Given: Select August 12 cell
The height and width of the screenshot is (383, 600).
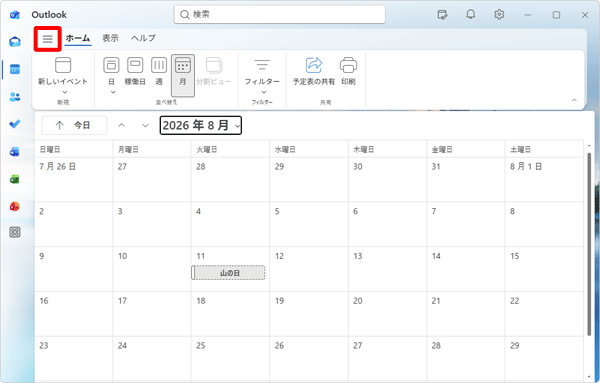Looking at the screenshot, I should click(309, 269).
